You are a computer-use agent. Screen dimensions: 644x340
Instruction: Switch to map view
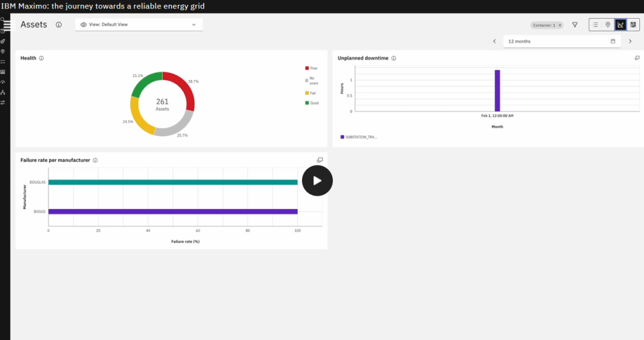click(608, 25)
